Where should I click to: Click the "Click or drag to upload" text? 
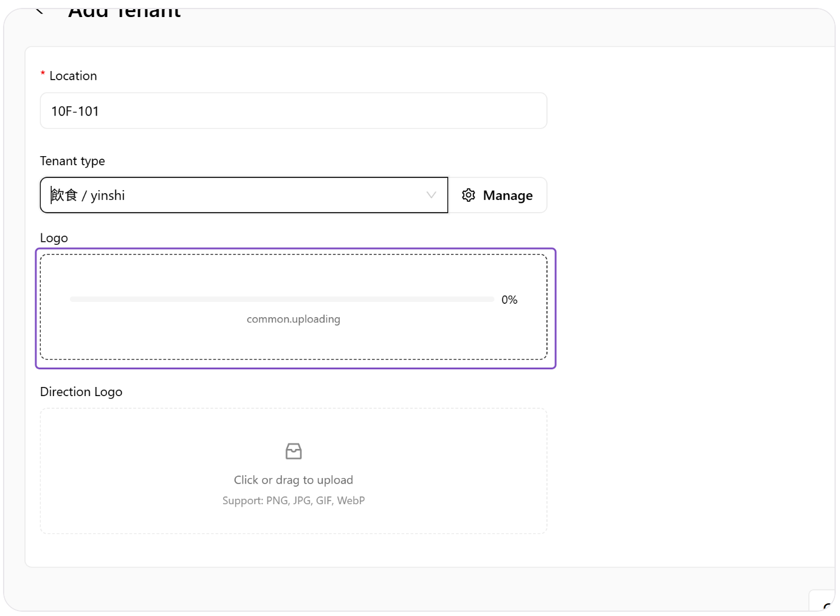click(x=294, y=480)
